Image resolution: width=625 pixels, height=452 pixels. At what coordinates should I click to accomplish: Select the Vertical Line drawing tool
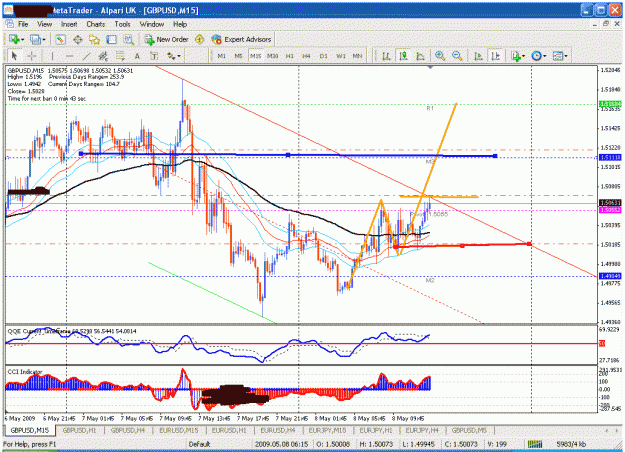pos(52,56)
